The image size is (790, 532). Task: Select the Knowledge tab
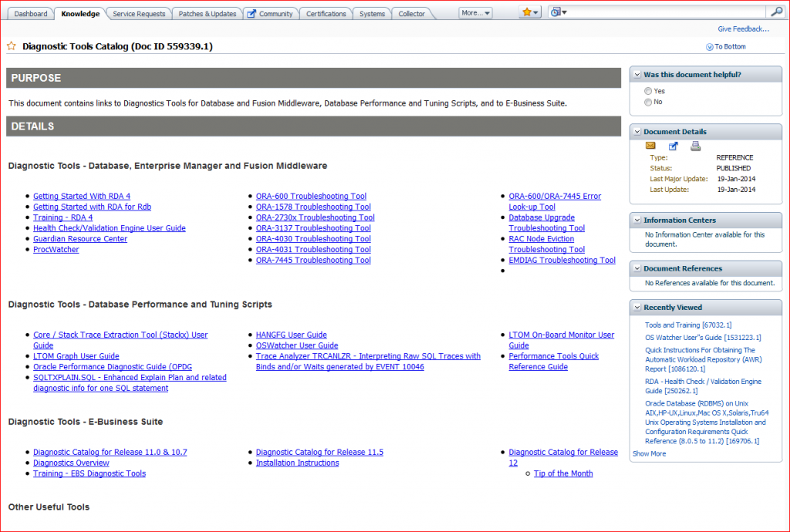(x=80, y=14)
